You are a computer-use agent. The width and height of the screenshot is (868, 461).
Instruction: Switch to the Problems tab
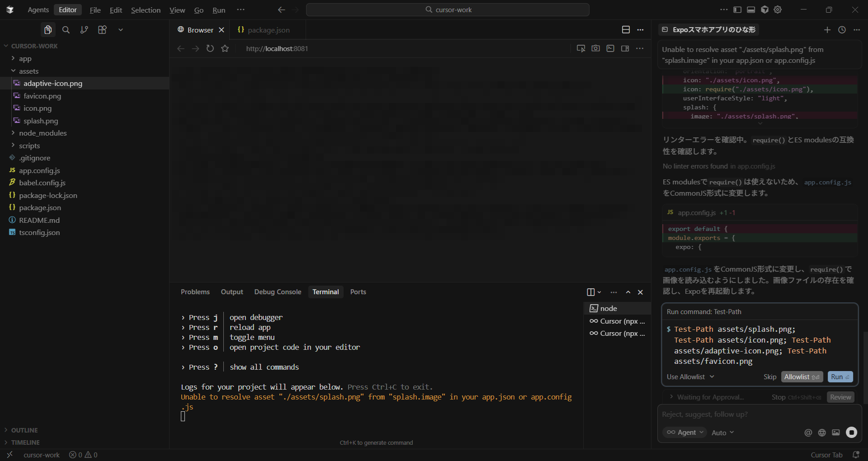click(195, 292)
